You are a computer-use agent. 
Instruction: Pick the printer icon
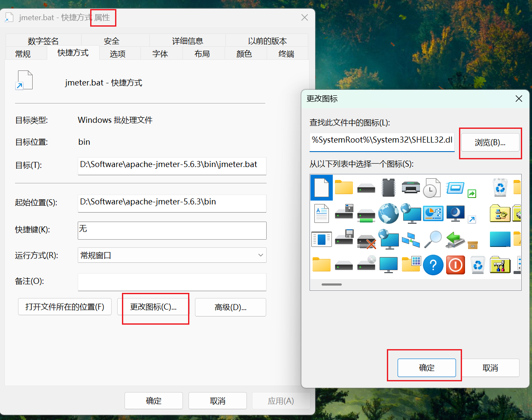tap(411, 188)
